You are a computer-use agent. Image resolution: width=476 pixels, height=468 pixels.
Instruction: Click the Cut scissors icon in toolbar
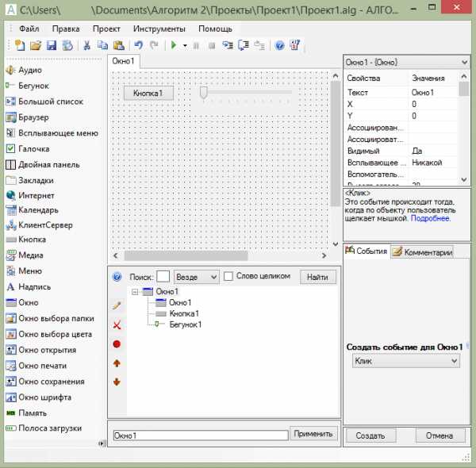coord(86,45)
